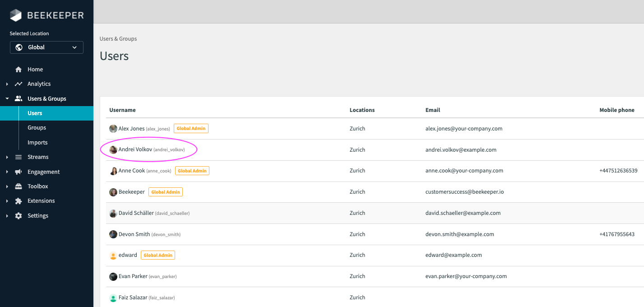644x307 pixels.
Task: Open the Imports sidebar entry
Action: 37,142
